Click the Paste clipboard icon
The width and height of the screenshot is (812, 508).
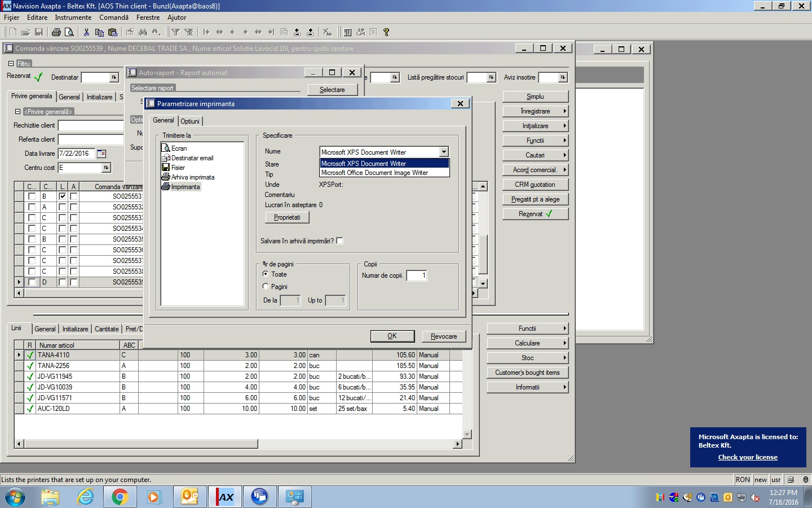point(113,32)
